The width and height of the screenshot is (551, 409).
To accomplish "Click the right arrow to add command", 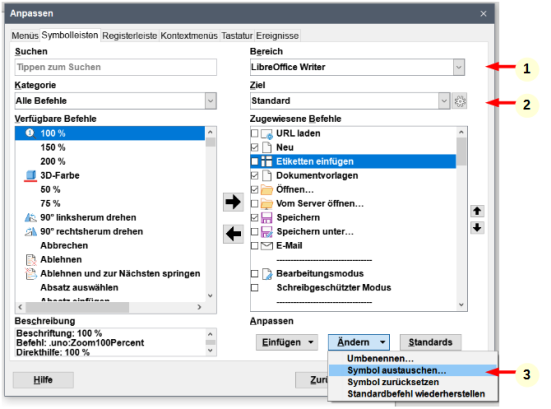I will [x=233, y=202].
